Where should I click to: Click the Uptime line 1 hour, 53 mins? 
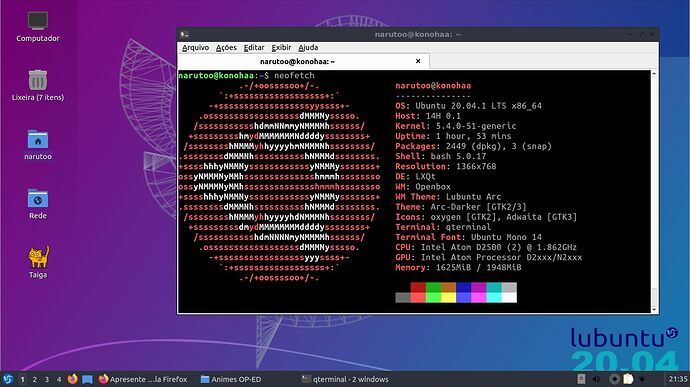tap(453, 136)
